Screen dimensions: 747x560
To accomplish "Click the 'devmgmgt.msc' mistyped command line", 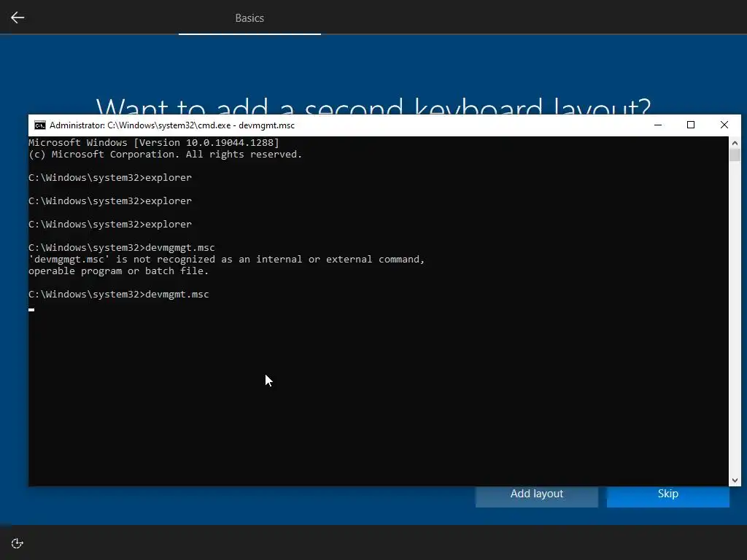I will [x=122, y=248].
